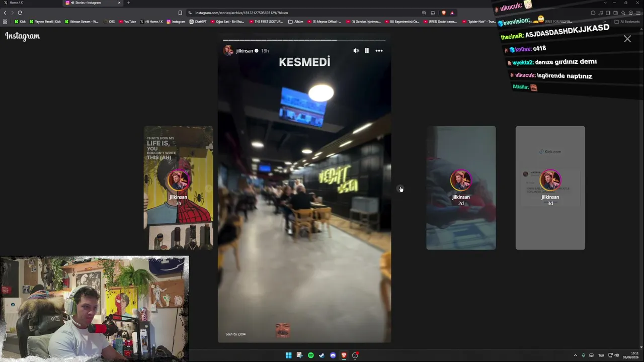644x362 pixels.
Task: Open the Brave Shields lion icon
Action: (443, 13)
